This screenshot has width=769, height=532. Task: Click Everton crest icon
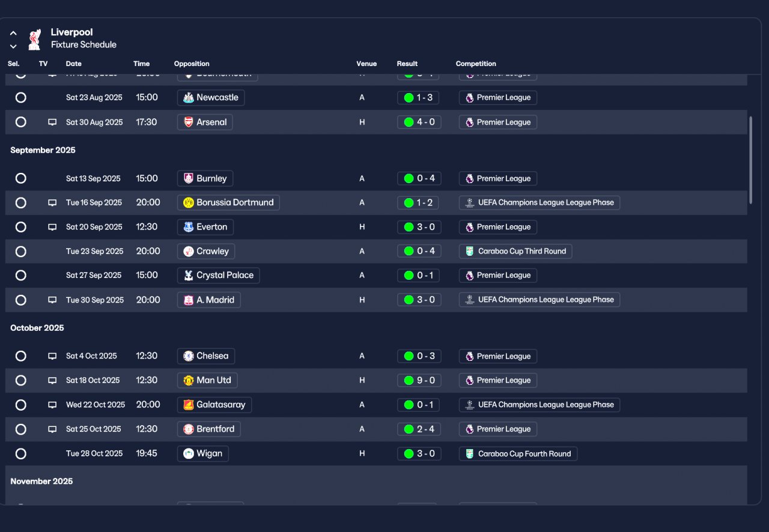(x=188, y=227)
